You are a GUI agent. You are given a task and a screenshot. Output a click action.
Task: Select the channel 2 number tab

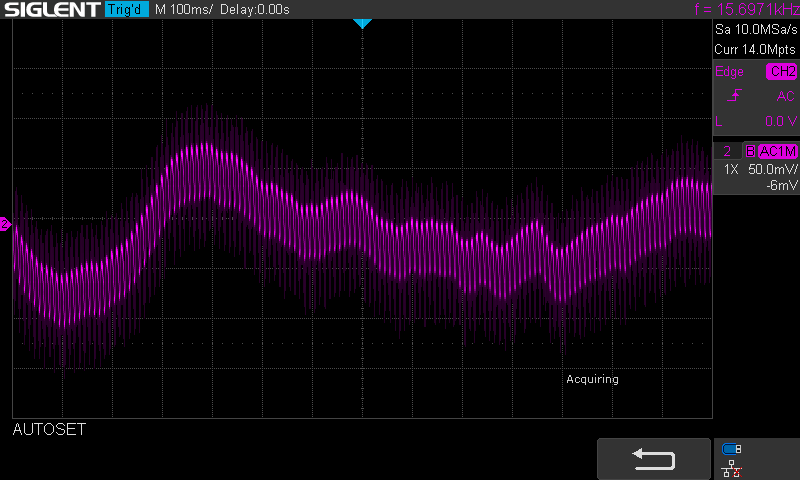[727, 151]
